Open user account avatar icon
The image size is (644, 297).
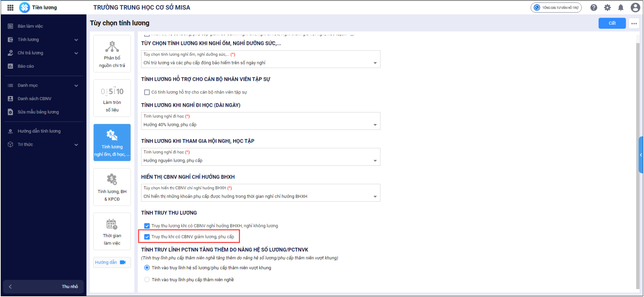(x=635, y=8)
